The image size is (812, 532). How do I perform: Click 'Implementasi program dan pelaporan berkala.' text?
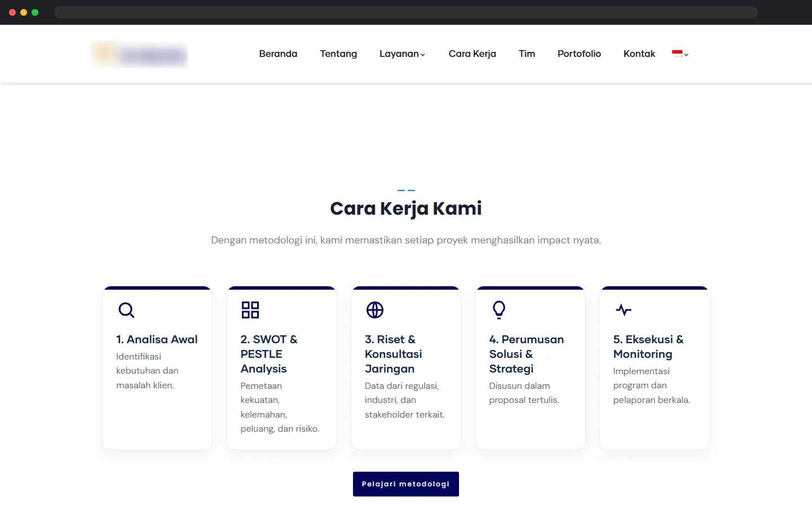651,385
